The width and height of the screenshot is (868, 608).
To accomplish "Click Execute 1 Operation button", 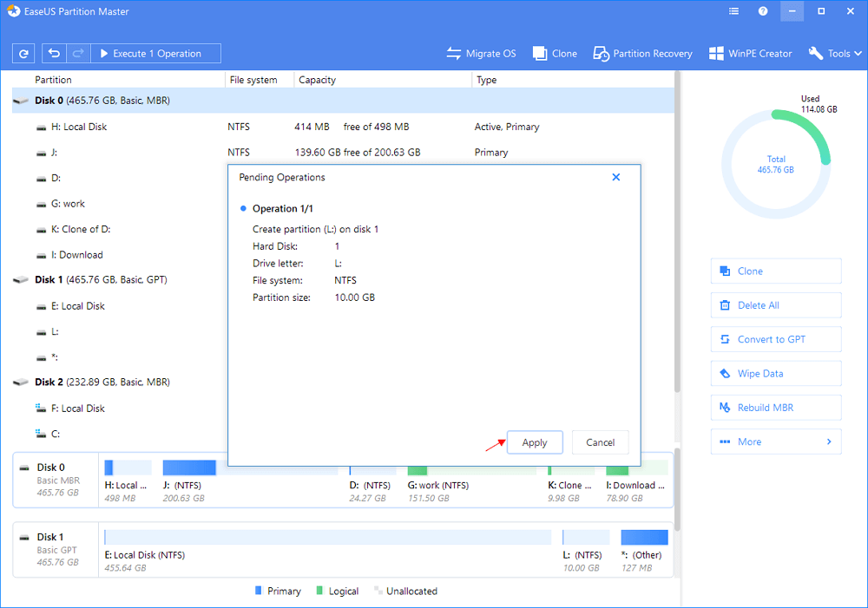I will pos(156,54).
